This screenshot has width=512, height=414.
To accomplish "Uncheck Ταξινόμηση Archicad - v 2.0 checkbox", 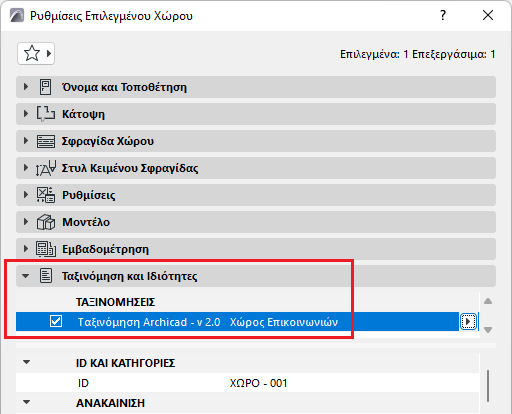I will click(x=56, y=322).
